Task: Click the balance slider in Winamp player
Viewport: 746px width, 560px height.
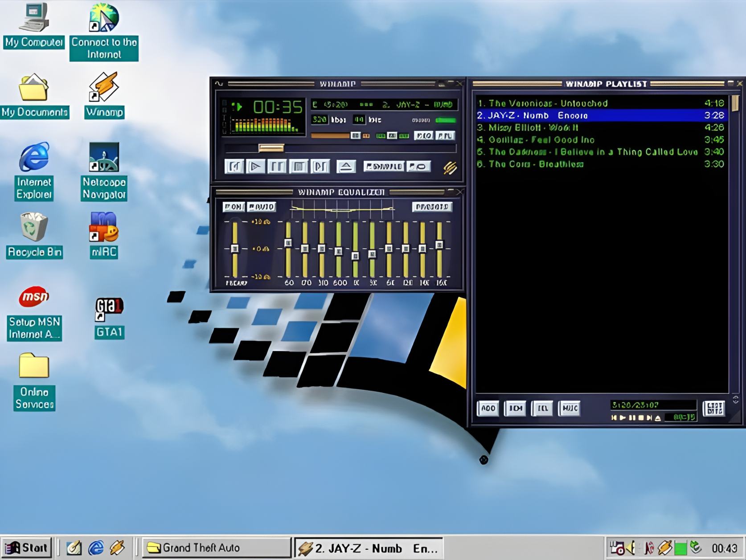Action: point(392,135)
